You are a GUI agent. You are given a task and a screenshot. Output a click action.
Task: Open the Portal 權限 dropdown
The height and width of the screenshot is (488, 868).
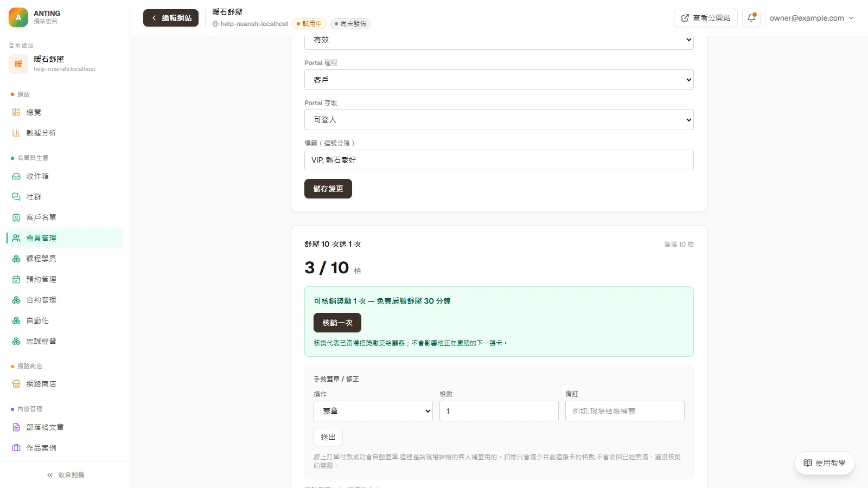coord(499,80)
